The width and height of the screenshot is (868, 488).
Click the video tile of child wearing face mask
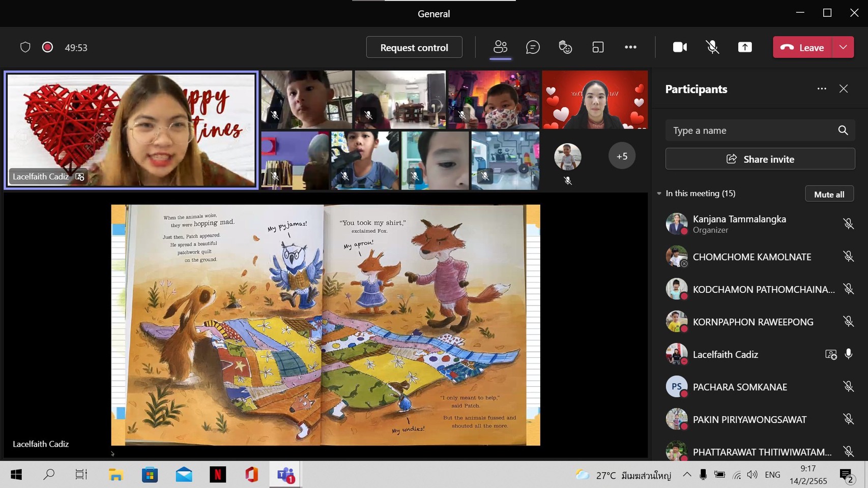[x=494, y=100]
